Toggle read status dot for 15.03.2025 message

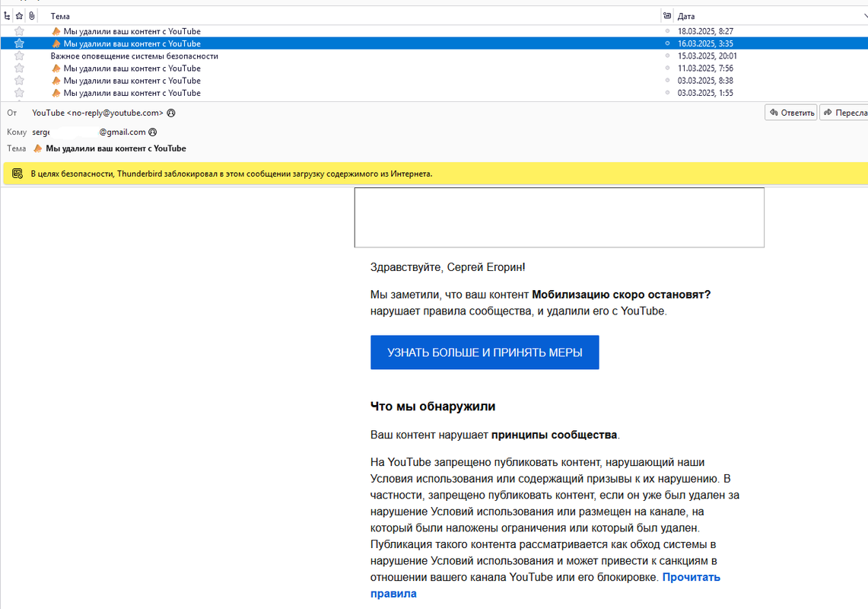(667, 56)
